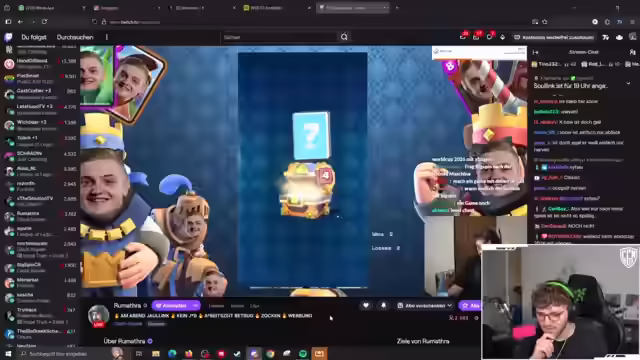Open Spotify from taskbar
Image resolution: width=640 pixels, height=360 pixels.
(x=303, y=353)
